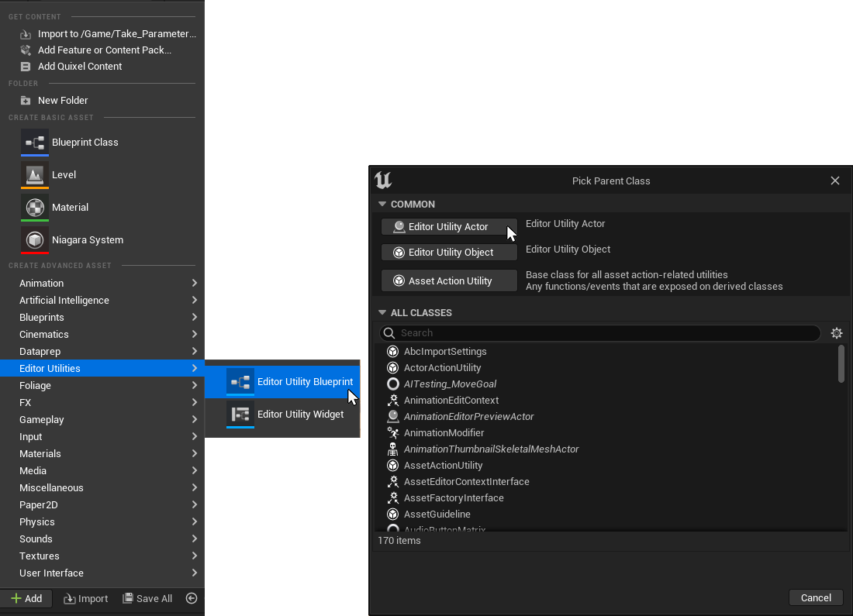This screenshot has height=616, width=853.
Task: Click the Blueprint Class icon
Action: pos(35,143)
